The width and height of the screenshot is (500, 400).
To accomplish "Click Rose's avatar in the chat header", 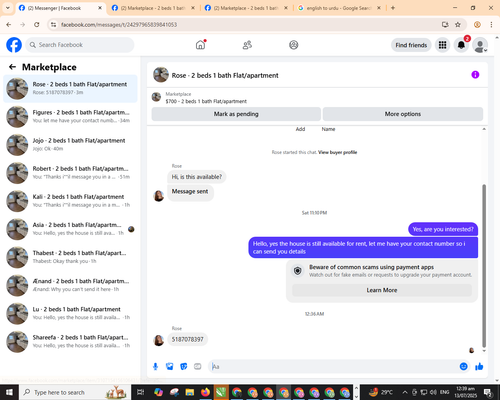I will pos(161,75).
